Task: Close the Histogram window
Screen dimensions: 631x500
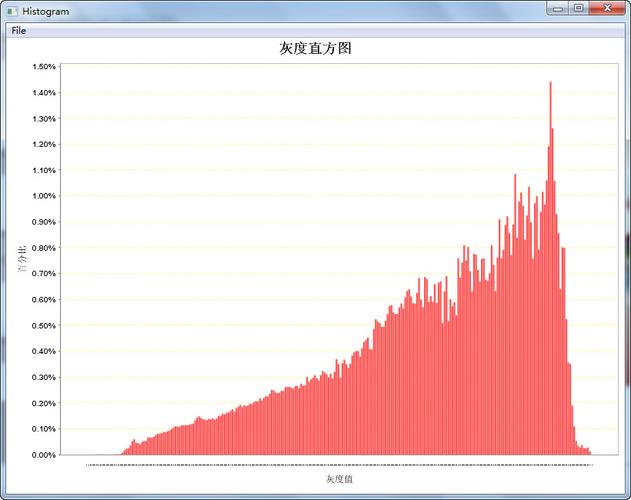Action: (x=607, y=8)
